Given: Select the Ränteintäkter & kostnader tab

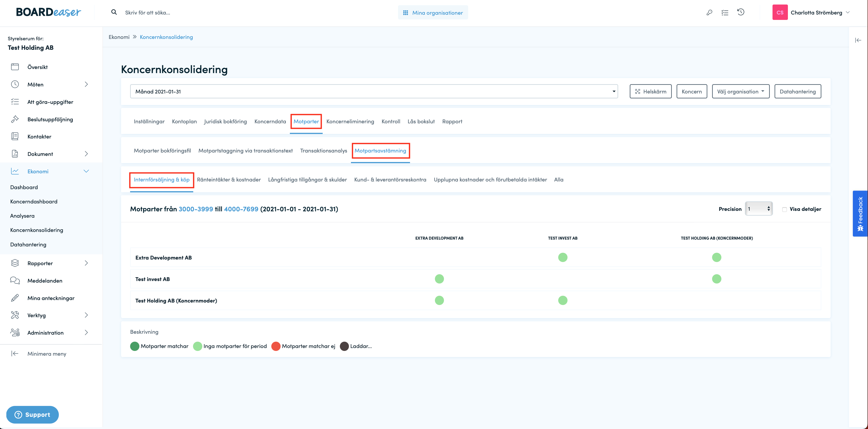Looking at the screenshot, I should (229, 180).
